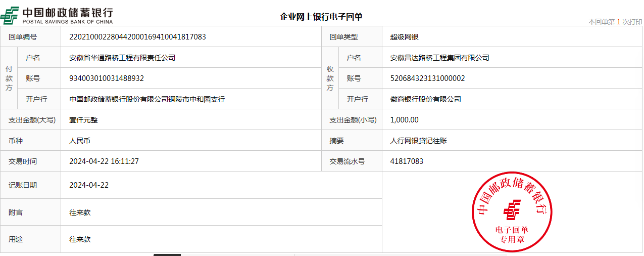
Task: Click the 企业网上银行电子回单 title
Action: pyautogui.click(x=321, y=17)
